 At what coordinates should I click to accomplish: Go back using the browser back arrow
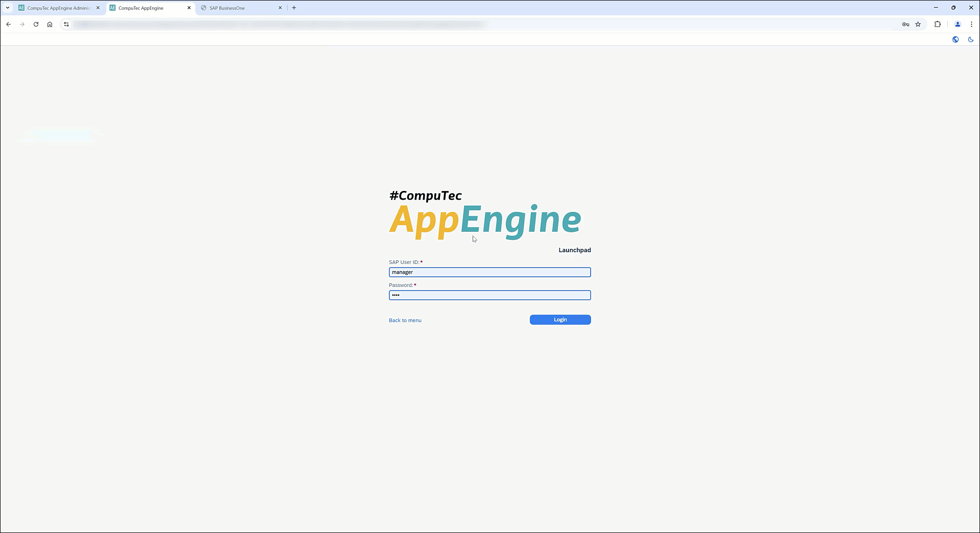[9, 24]
